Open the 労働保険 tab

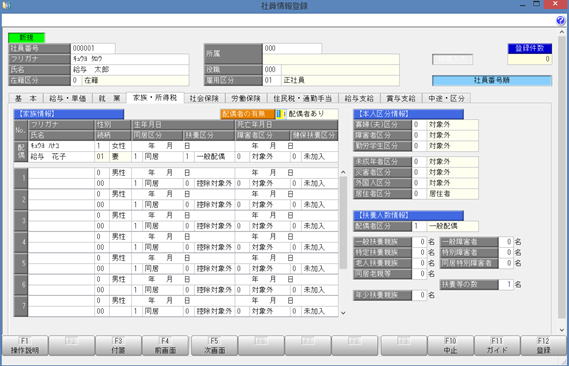[246, 98]
